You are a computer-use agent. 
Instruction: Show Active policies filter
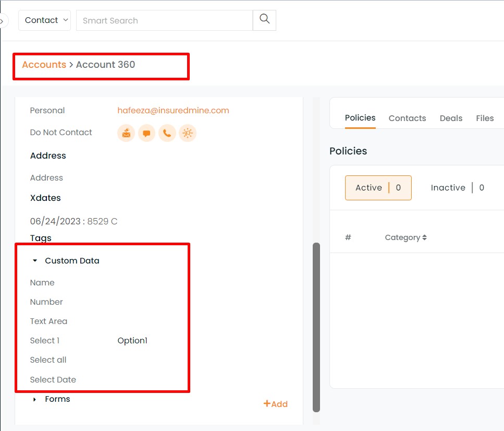(378, 188)
